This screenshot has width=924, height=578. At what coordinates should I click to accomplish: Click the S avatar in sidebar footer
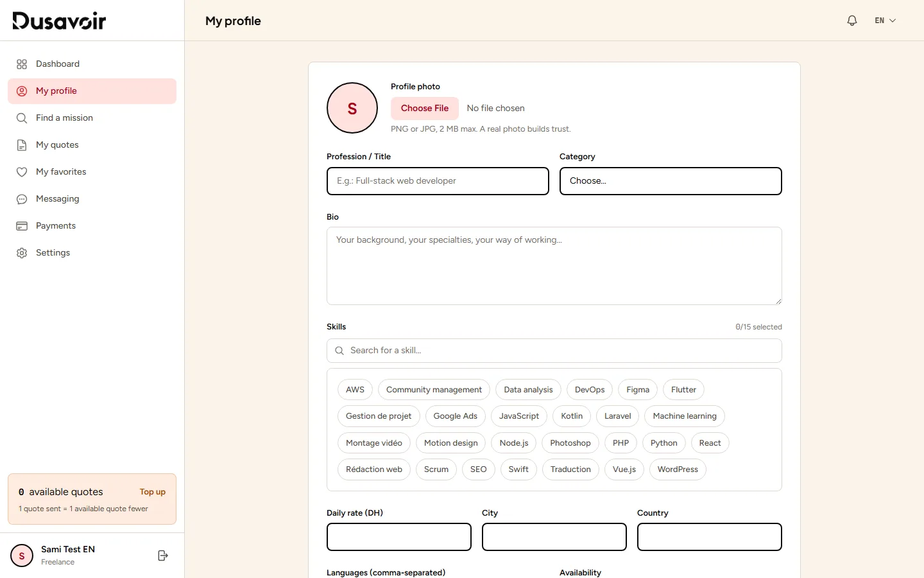[x=22, y=556]
